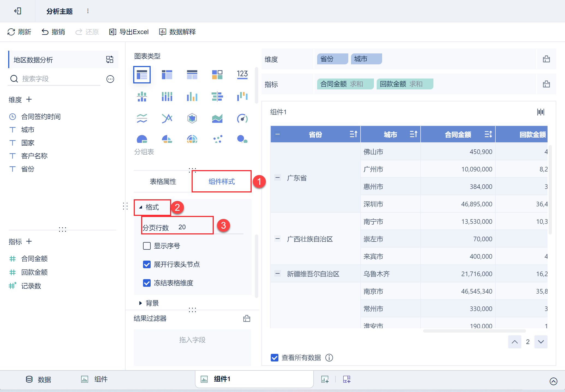Click the back/exit icon at top left

[x=18, y=11]
